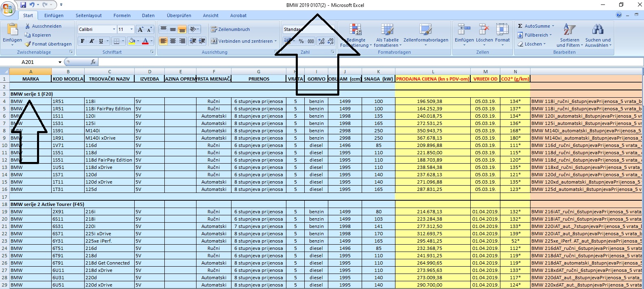Remove a decimal place

point(330,41)
